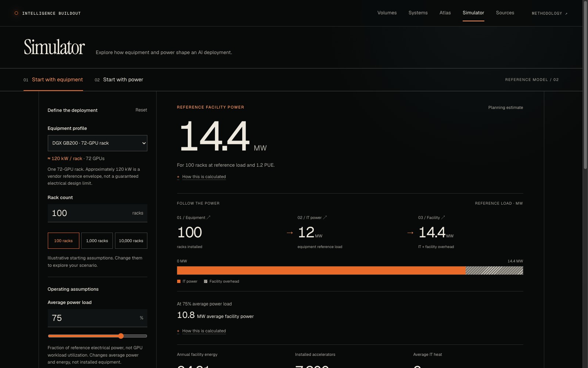Click the Reset link
The width and height of the screenshot is (588, 368).
(x=141, y=110)
